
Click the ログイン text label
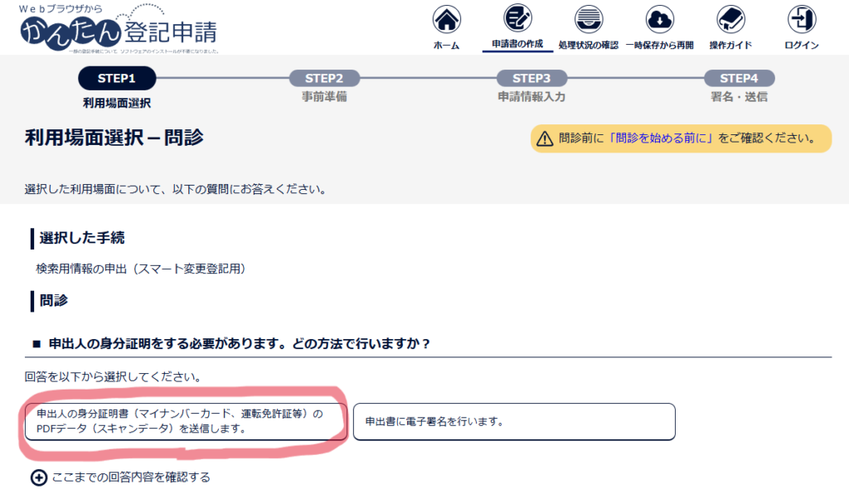pyautogui.click(x=802, y=45)
